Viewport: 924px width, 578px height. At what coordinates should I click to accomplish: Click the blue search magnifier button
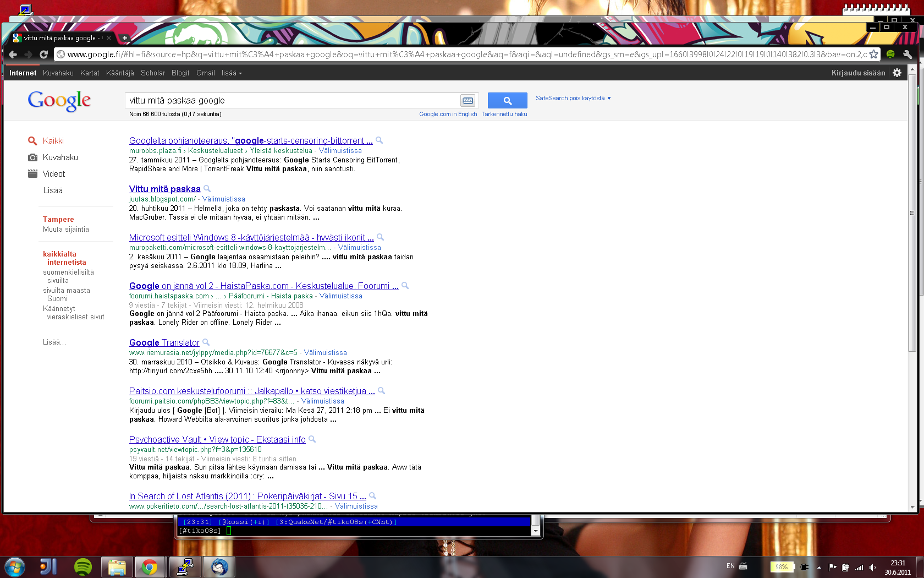(507, 101)
